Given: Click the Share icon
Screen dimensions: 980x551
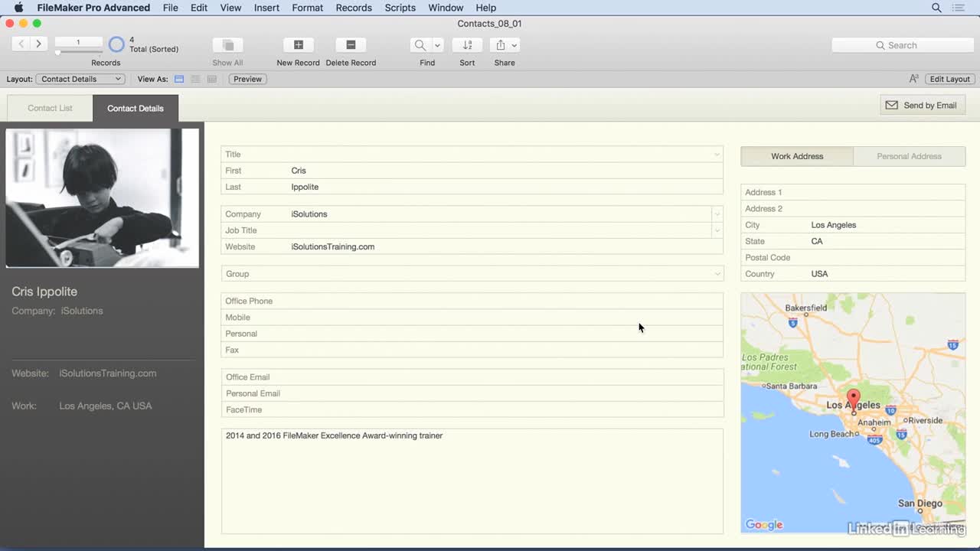Looking at the screenshot, I should coord(500,45).
